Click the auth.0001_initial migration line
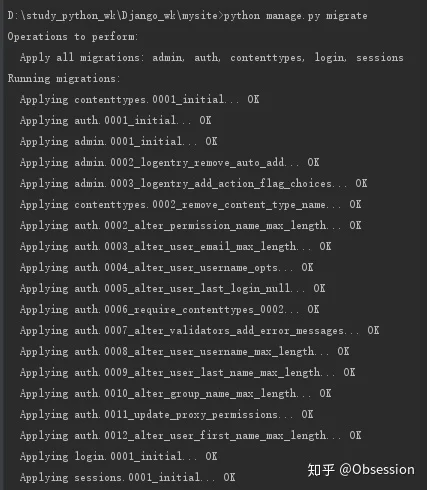Viewport: 427px width, 490px height. [115, 120]
